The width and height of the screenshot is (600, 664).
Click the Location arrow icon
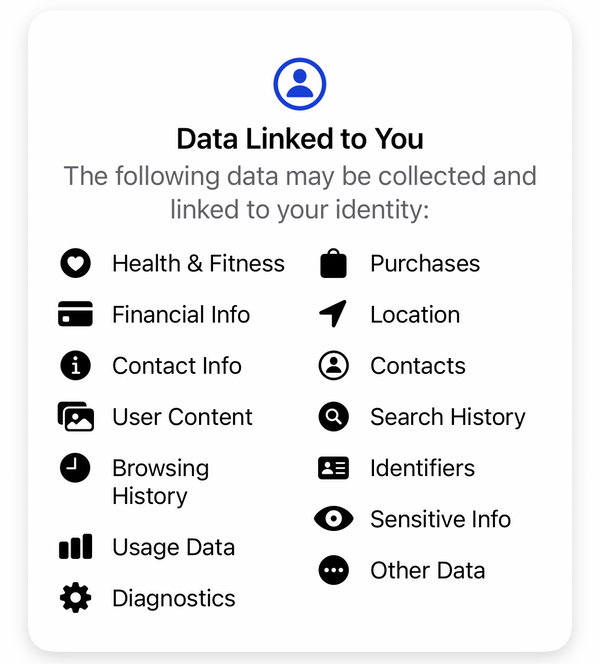pos(333,314)
